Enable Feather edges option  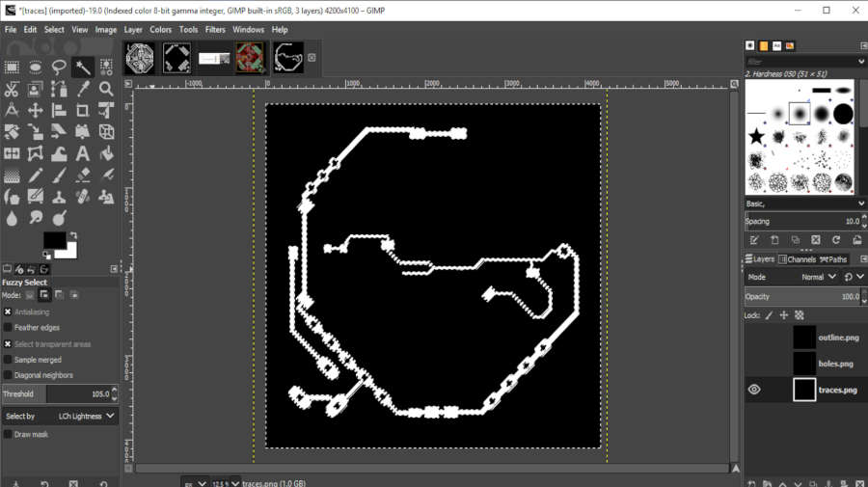[8, 328]
